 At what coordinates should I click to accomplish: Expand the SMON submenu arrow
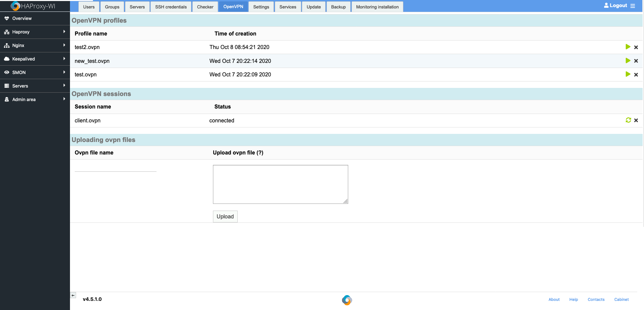tap(64, 72)
